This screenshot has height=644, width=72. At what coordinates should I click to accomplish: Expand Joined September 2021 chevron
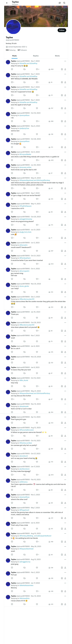click(26, 47)
